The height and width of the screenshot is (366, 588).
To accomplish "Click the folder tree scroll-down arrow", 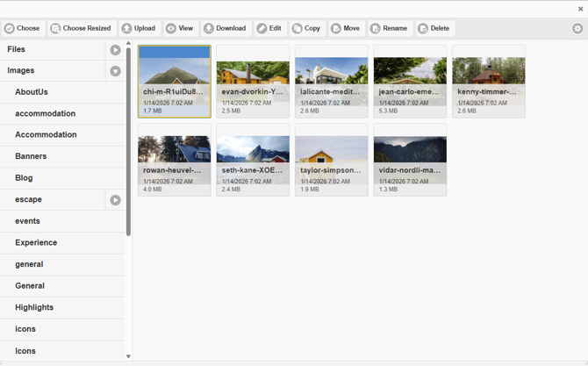I will pos(128,356).
